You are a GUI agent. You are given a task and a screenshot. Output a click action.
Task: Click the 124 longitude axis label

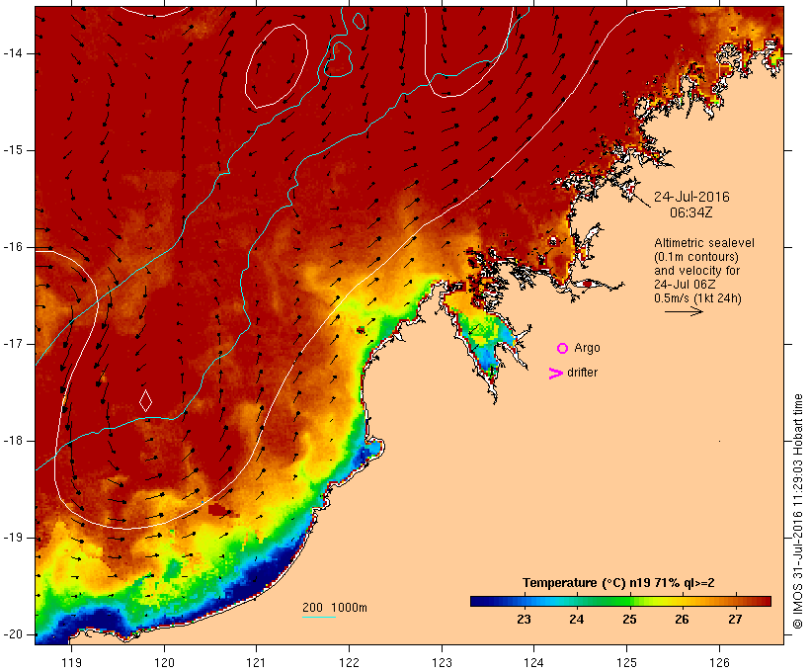pos(533,662)
